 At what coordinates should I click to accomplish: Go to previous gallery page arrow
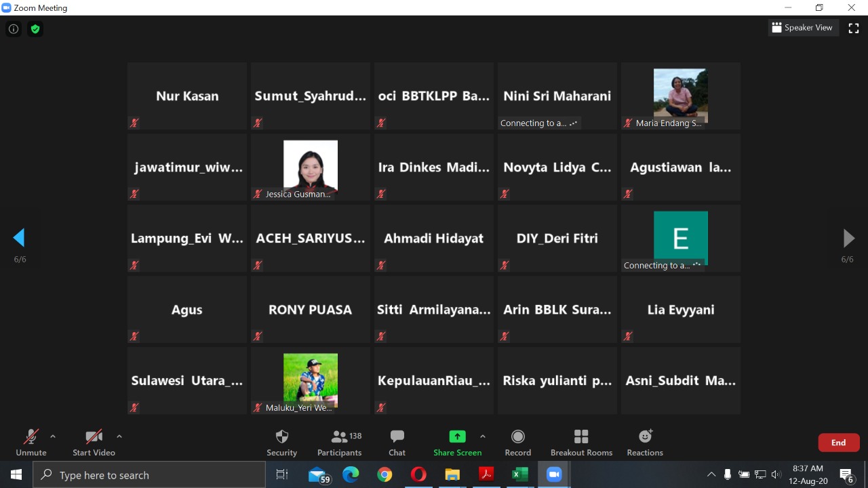click(x=19, y=238)
